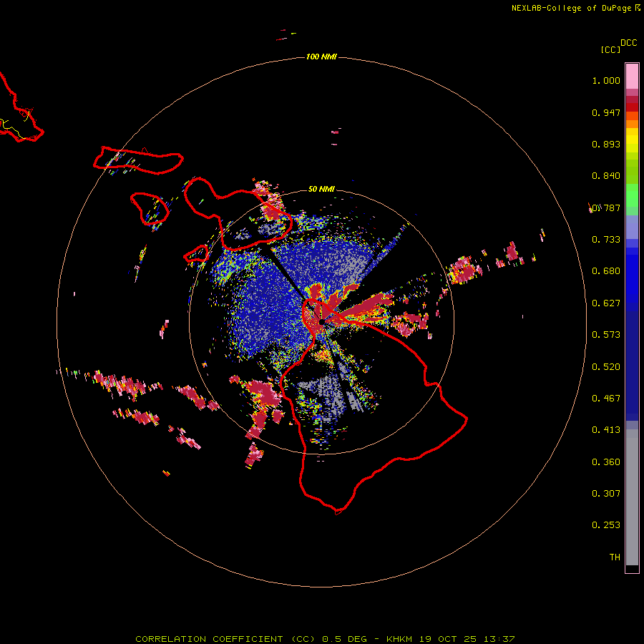Click the DCC product label
This screenshot has width=644, height=644.
coord(629,43)
